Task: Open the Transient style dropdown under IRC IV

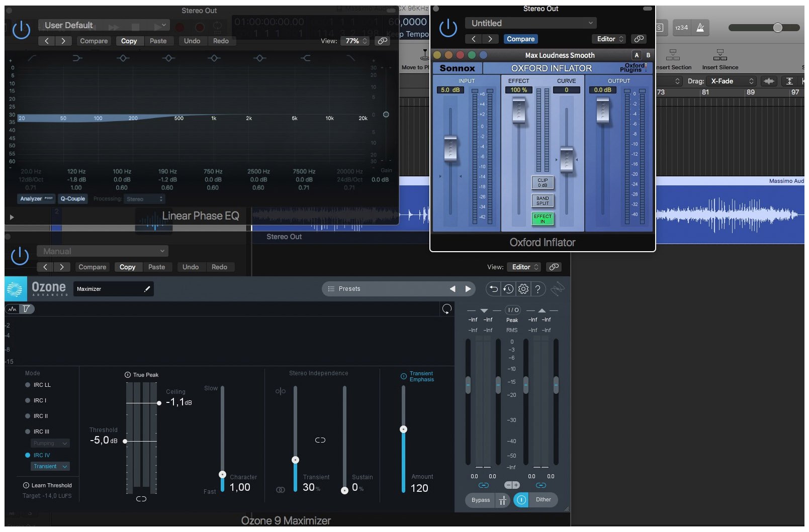Action: [50, 466]
